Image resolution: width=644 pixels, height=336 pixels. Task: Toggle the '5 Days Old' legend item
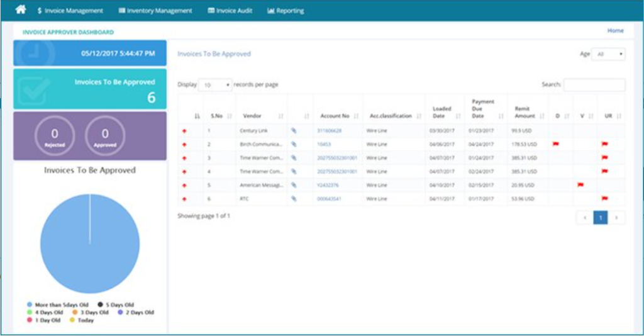[x=116, y=305]
